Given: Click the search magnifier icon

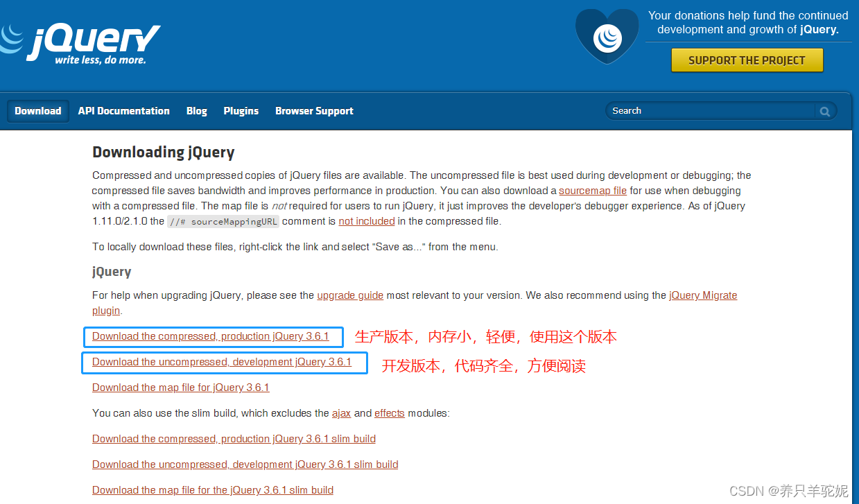Looking at the screenshot, I should click(824, 110).
